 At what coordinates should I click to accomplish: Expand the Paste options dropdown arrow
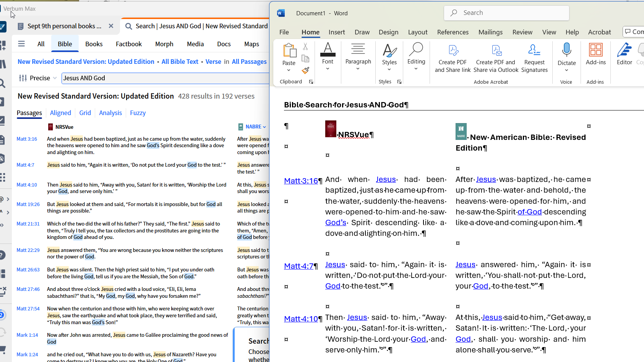(289, 70)
